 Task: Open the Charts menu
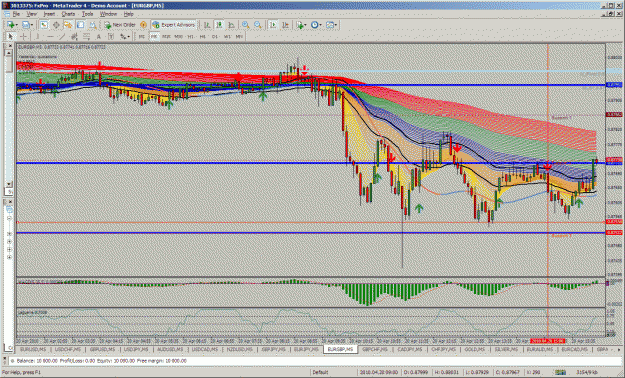(x=68, y=14)
